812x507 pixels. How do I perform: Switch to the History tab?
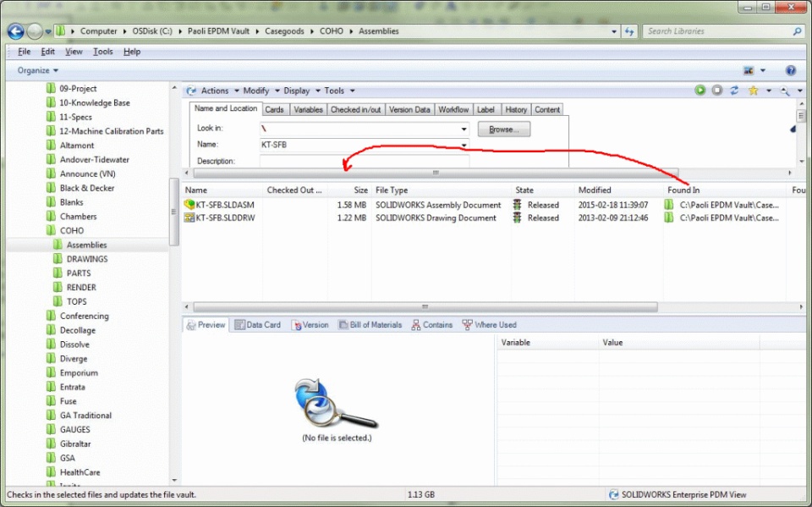pos(516,109)
